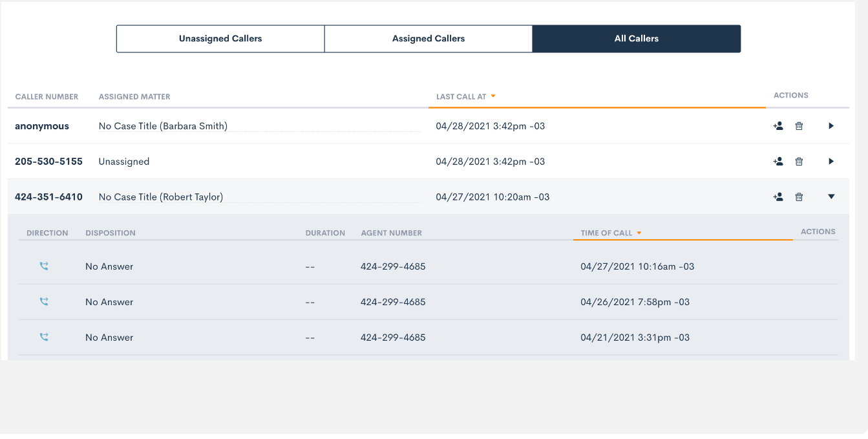
Task: Delete the anonymous caller via trash icon
Action: coord(799,126)
